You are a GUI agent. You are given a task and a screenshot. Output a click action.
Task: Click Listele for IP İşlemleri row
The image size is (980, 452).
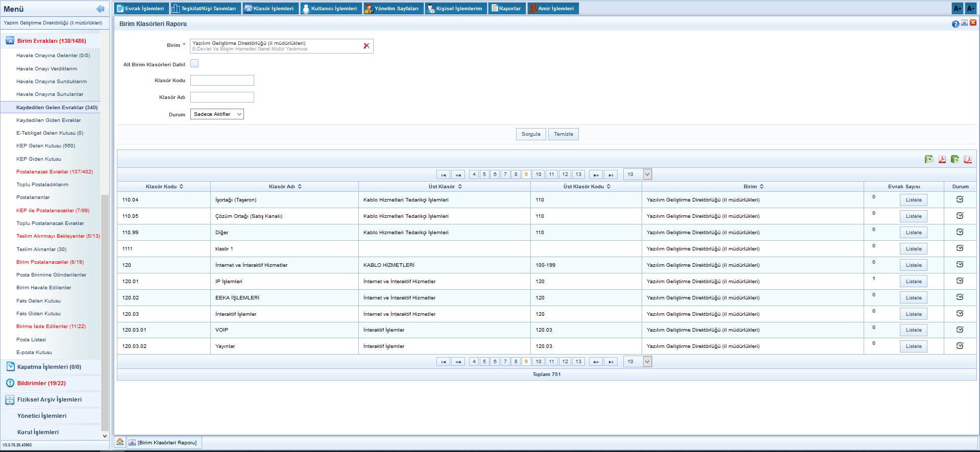click(913, 282)
